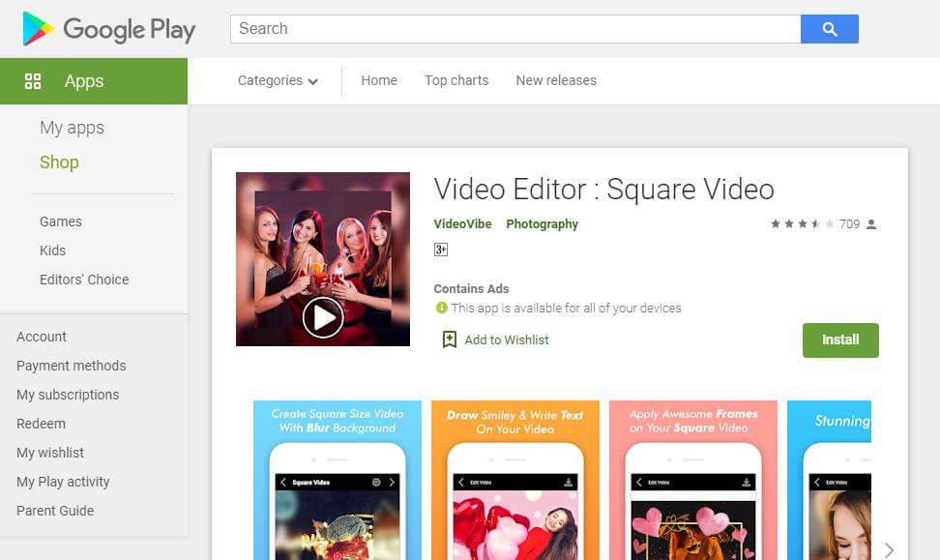Open the Stunning screenshot thumbnail
The height and width of the screenshot is (560, 940).
tap(829, 481)
